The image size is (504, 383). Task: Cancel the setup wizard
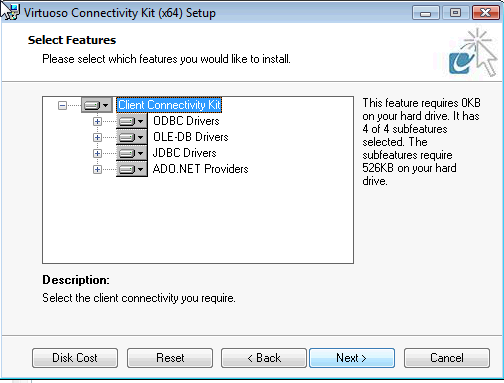447,358
